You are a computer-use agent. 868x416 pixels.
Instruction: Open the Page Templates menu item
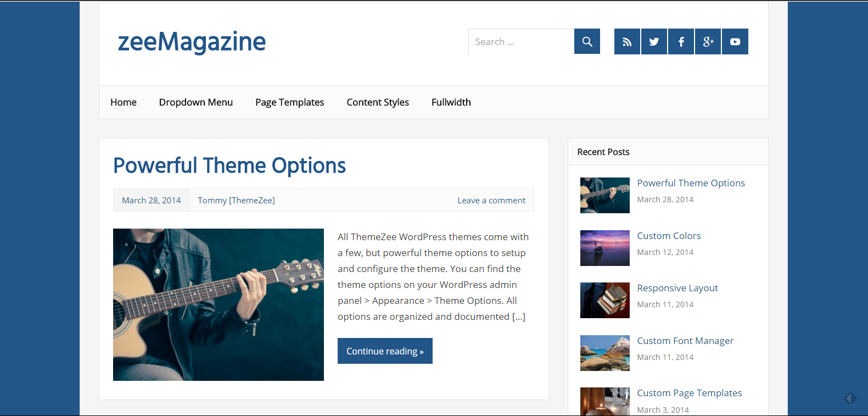pos(290,102)
